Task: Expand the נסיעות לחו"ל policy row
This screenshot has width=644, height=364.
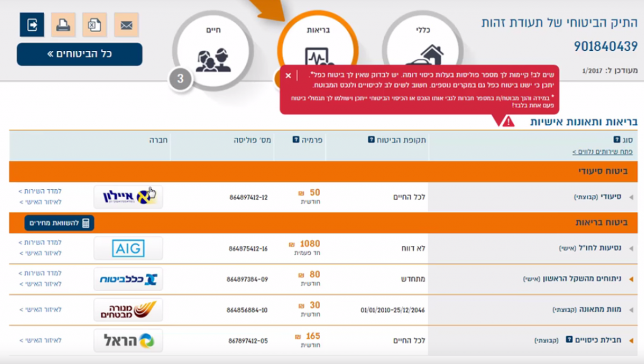Action: click(631, 248)
